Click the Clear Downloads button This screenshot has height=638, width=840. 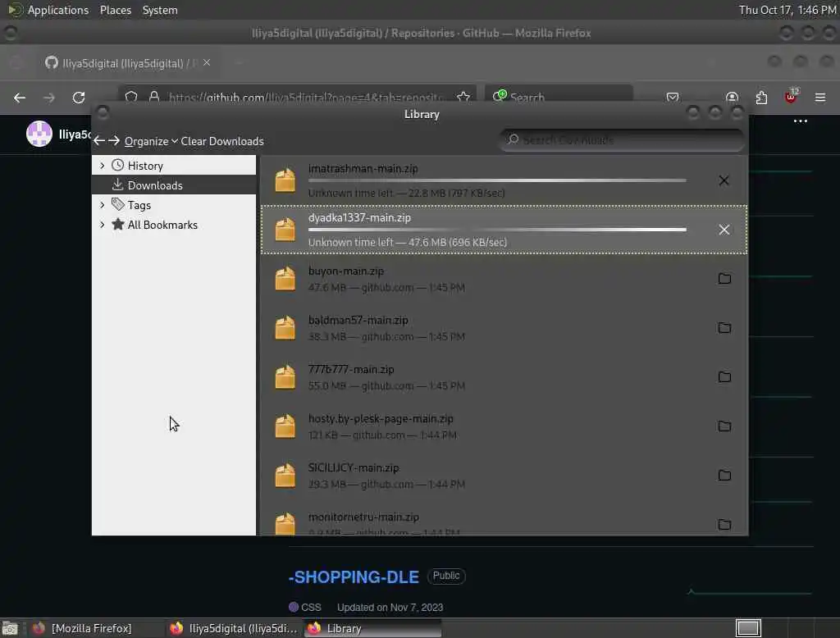(222, 141)
